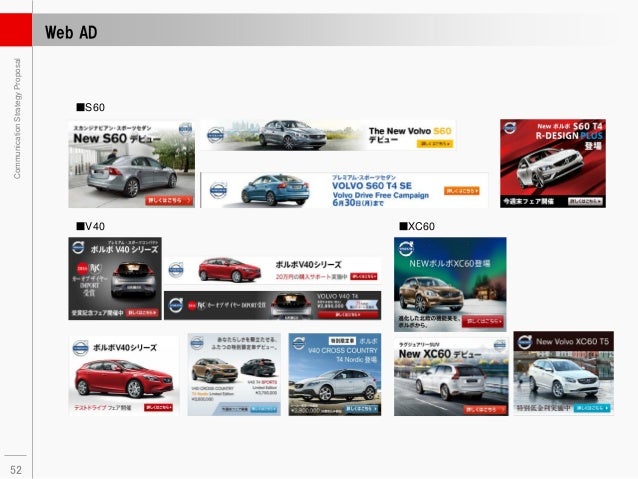Select the grey S60 sedan in New S60 デビュー banner
638x479 pixels.
(x=132, y=175)
